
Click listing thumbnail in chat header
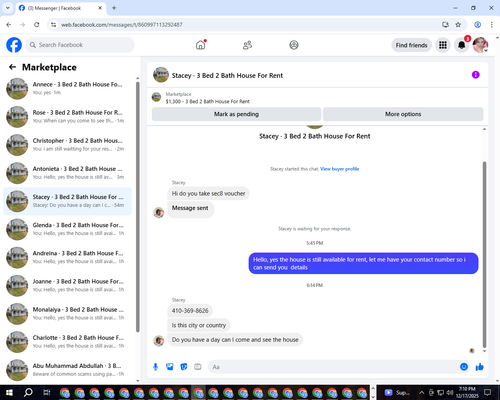point(161,75)
